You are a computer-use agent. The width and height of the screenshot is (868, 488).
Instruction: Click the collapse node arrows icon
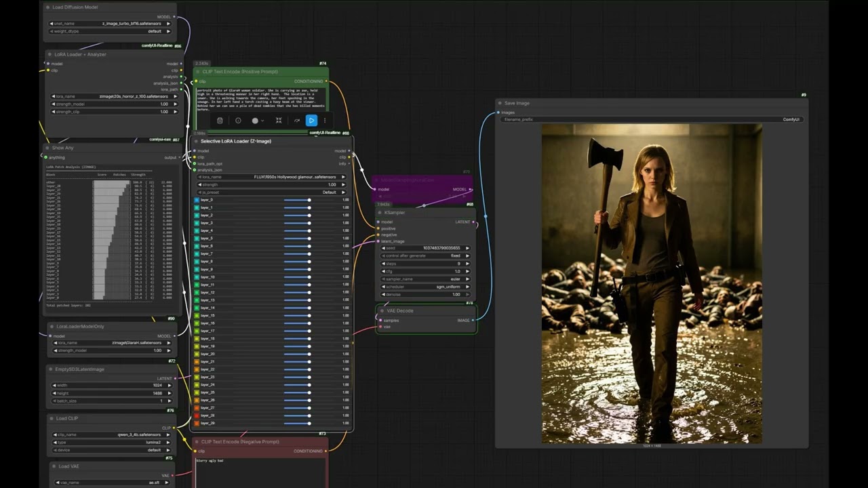coord(279,121)
